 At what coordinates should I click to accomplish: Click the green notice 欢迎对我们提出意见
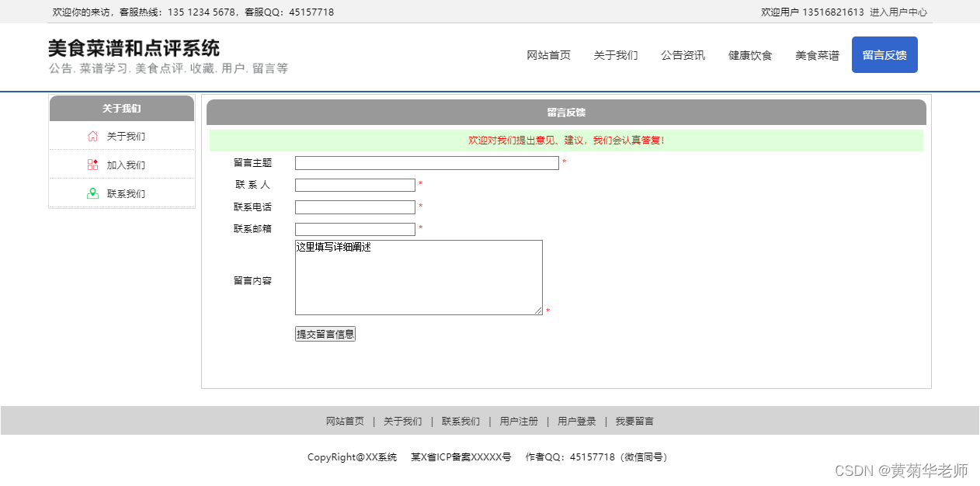[x=566, y=141]
